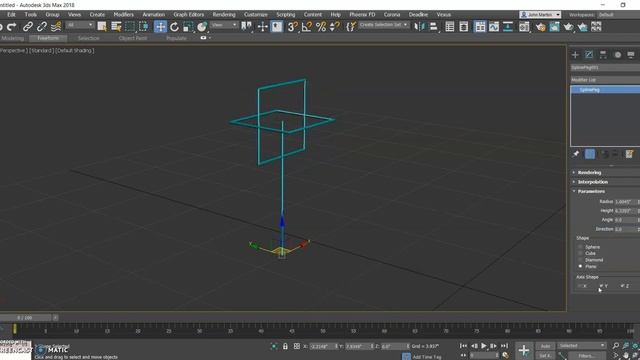
Task: Toggle the Angle Snap icon
Action: (307, 27)
